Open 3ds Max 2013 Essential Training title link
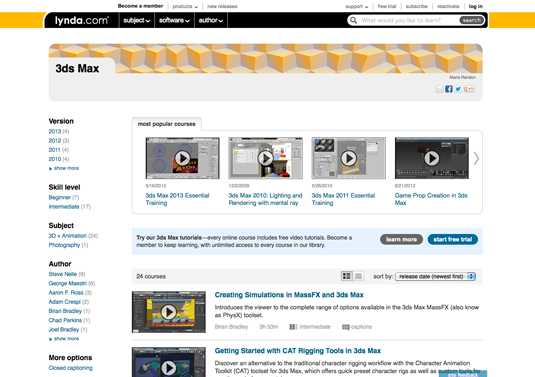Viewport: 535px width, 377px height. tap(177, 199)
